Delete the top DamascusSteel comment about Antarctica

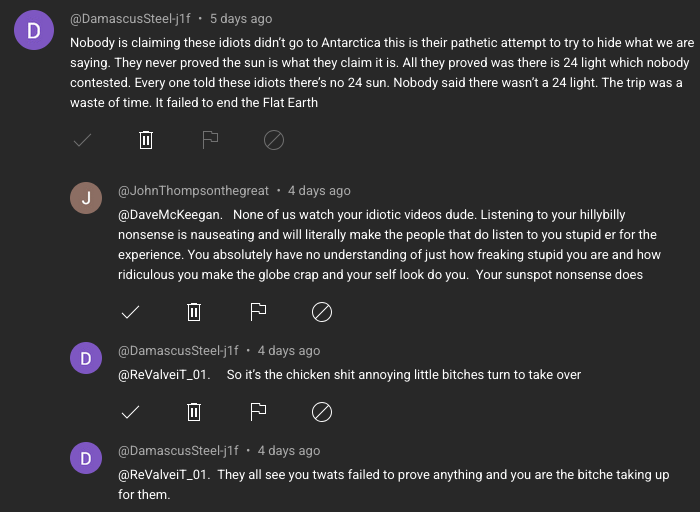pos(146,140)
